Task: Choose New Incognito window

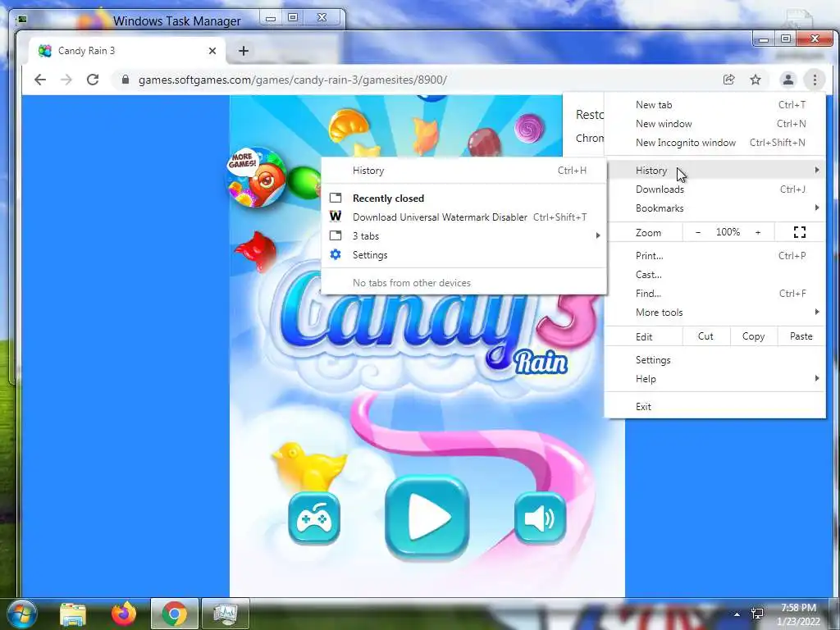Action: pyautogui.click(x=715, y=143)
